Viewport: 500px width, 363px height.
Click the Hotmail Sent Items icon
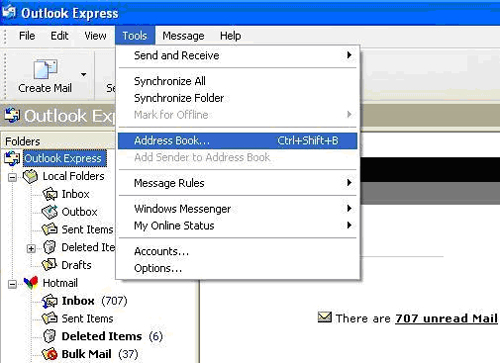coord(50,318)
